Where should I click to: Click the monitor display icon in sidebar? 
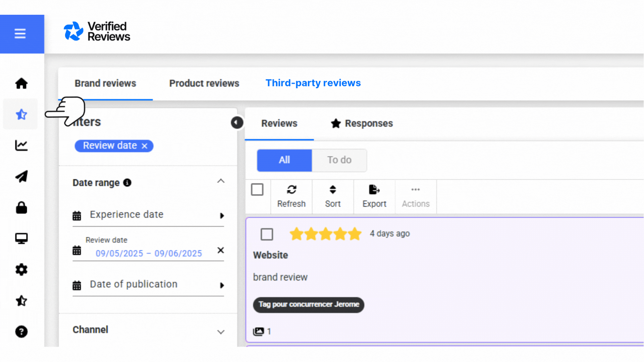21,238
